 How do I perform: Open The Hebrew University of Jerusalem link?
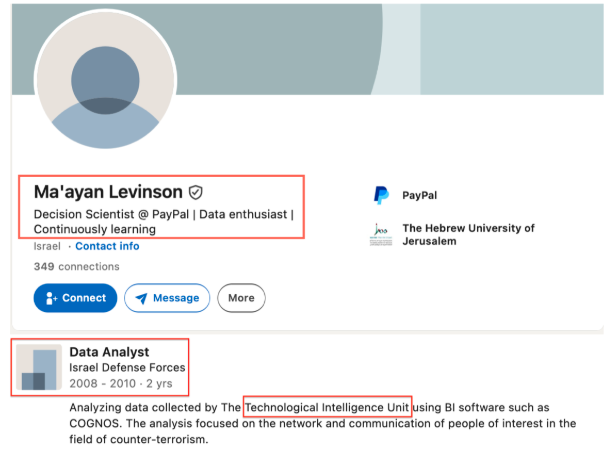tap(468, 235)
